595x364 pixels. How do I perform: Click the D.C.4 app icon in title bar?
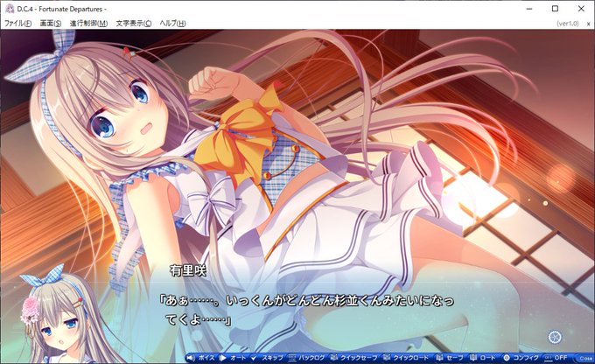click(10, 9)
